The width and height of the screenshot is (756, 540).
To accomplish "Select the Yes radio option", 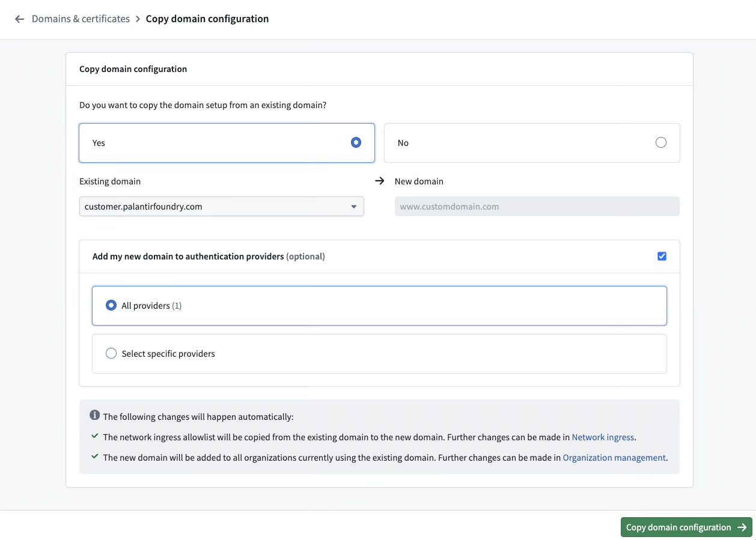I will 355,142.
